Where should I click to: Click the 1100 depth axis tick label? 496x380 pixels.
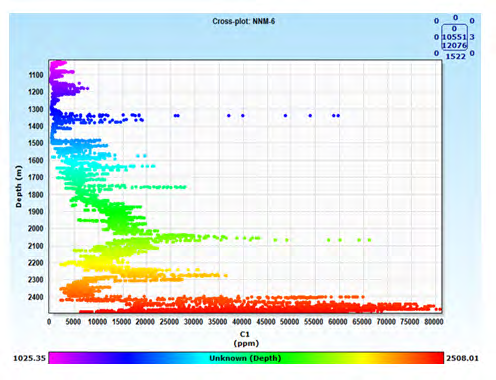click(36, 75)
